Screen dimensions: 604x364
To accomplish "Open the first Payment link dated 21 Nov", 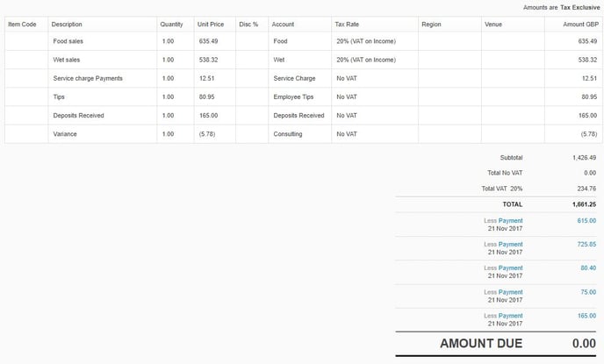I will [510, 221].
